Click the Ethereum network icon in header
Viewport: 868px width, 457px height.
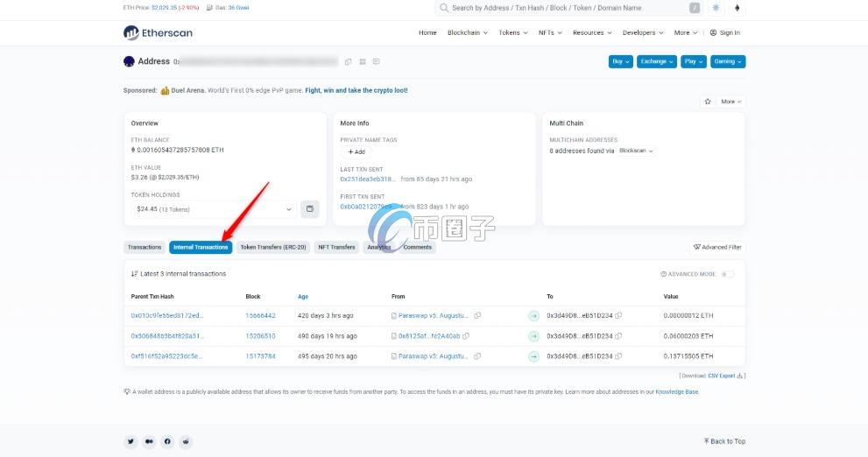click(737, 8)
